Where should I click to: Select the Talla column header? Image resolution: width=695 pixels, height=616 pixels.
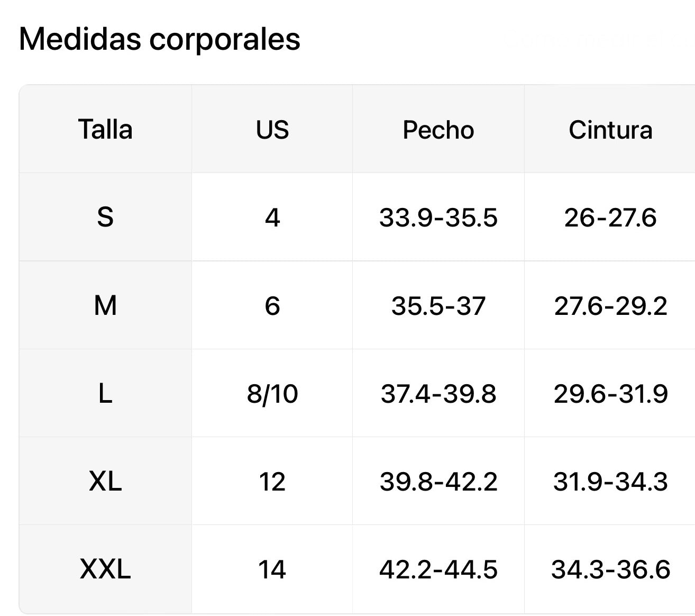pos(105,130)
